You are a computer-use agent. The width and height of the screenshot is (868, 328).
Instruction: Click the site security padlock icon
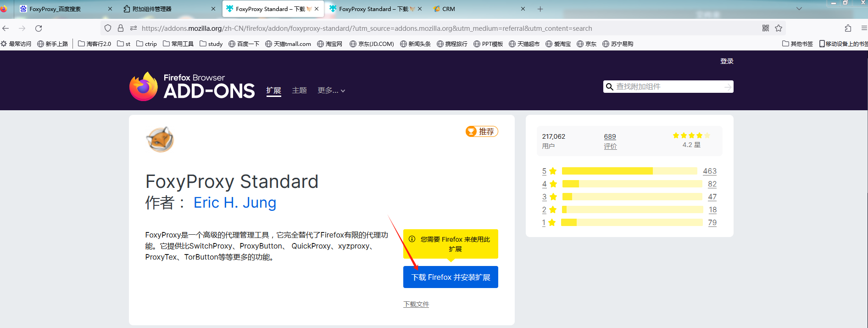[x=121, y=28]
